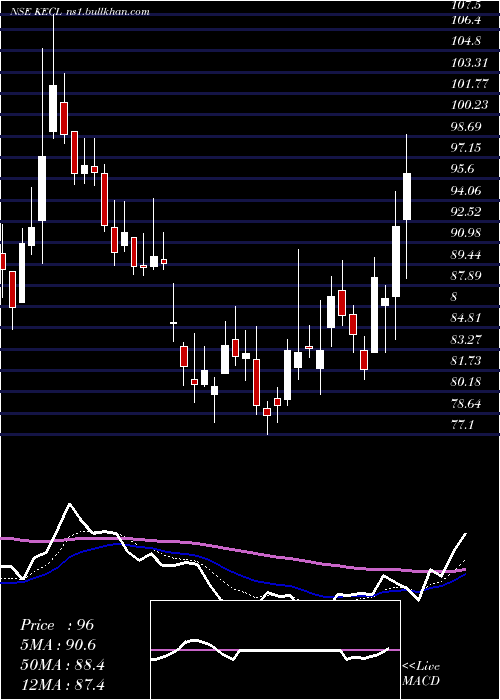Screen dimensions: 500x700
Task: Click the '5MA : 90.6' readout
Action: (58, 645)
